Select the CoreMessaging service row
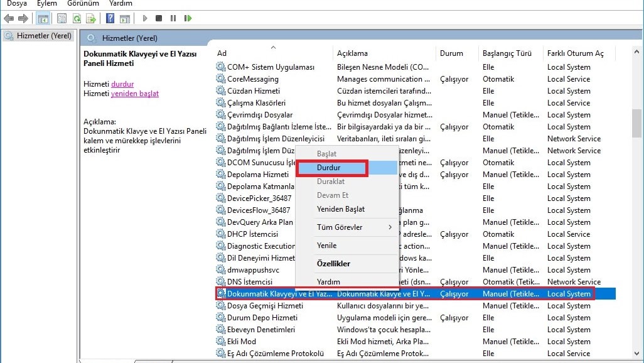This screenshot has width=644, height=363. (415, 79)
